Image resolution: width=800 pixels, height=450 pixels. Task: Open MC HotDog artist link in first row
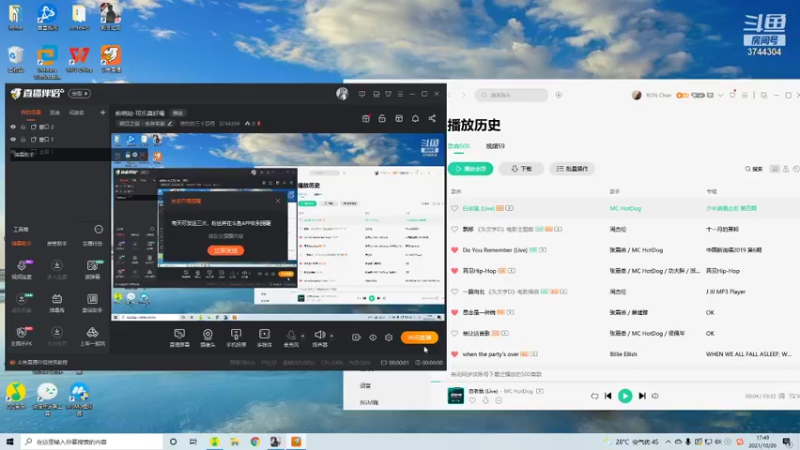click(625, 208)
